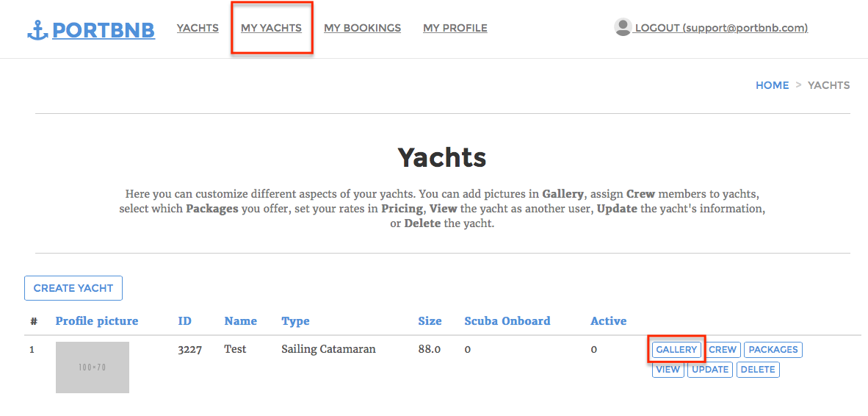Click VIEW button for yacht 3227
Viewport: 868px width, 416px height.
coord(668,370)
